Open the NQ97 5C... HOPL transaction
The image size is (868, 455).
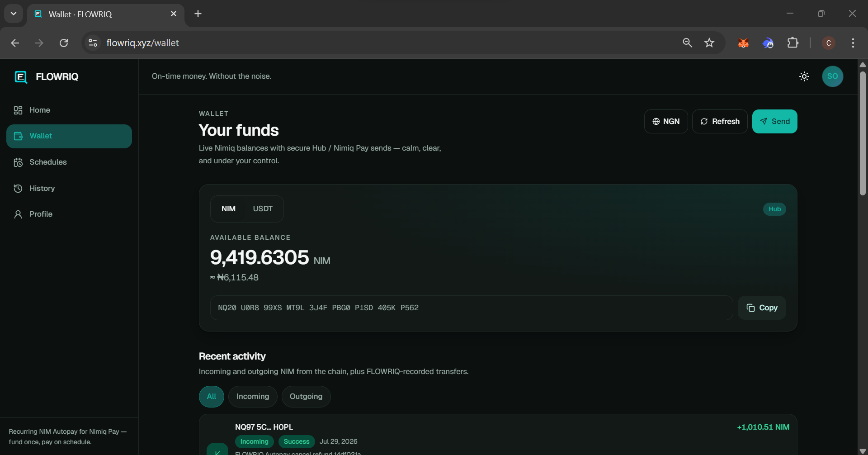pos(498,435)
